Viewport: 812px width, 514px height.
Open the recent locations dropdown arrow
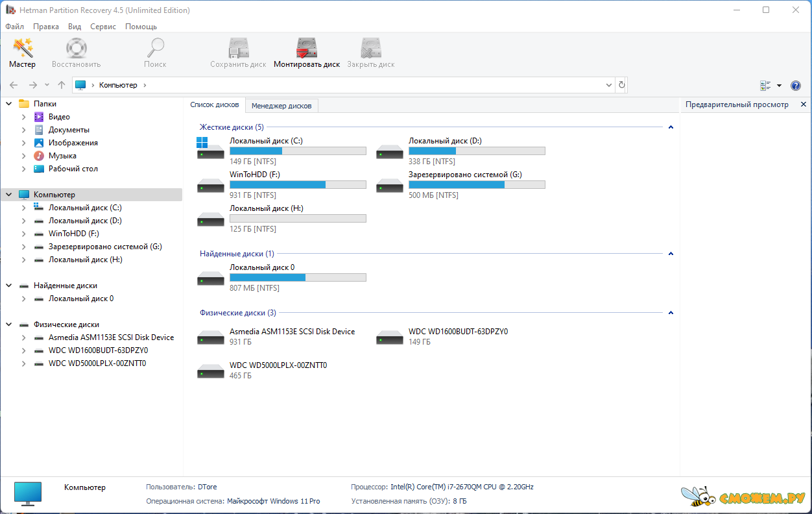[47, 85]
